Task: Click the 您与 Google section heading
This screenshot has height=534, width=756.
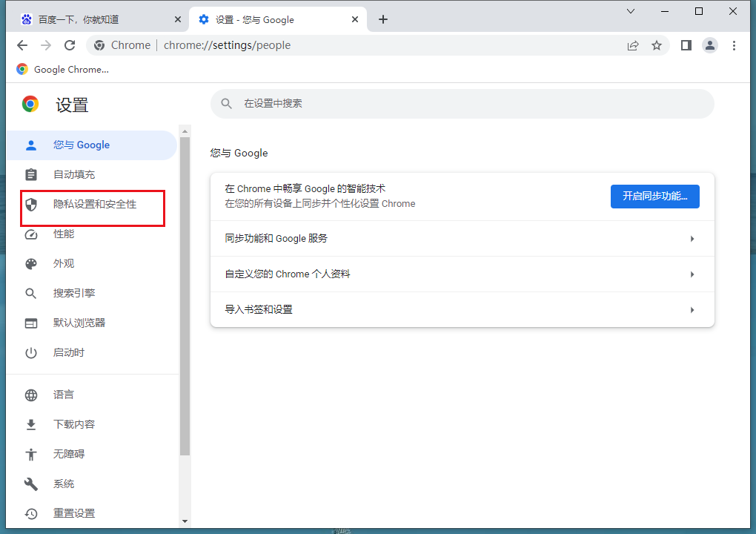Action: (x=239, y=154)
